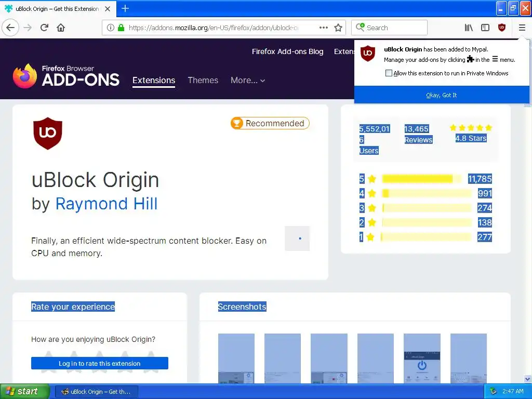Open the 13,465 Reviews link

tap(418, 135)
